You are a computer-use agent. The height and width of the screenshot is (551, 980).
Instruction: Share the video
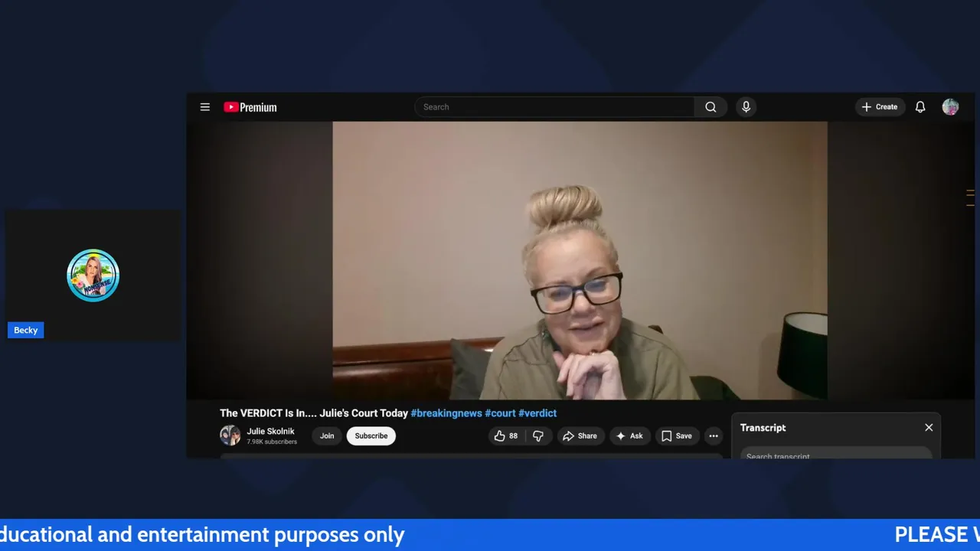(x=580, y=436)
